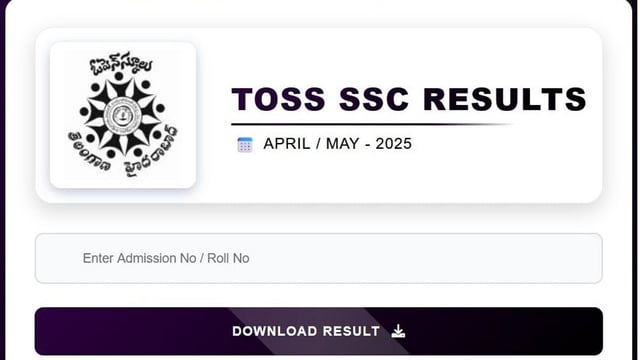Click the circular seal at the logo center
640x360 pixels.
(122, 116)
